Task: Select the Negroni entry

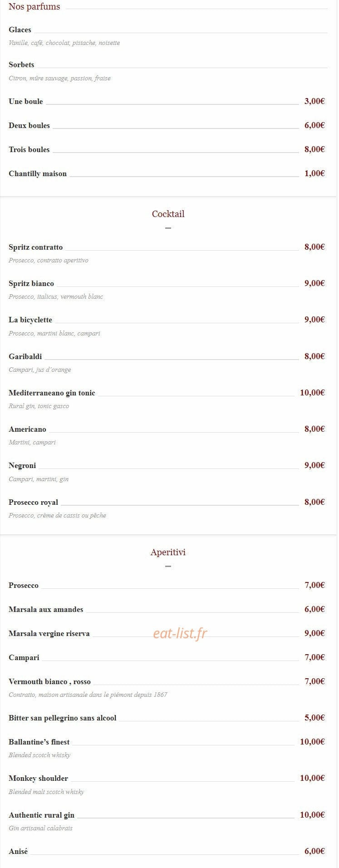Action: coord(22,466)
